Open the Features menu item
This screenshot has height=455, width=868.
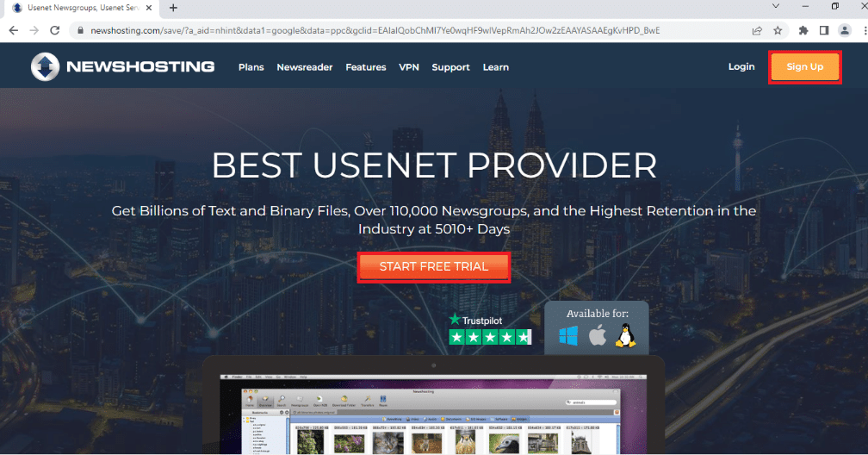[366, 67]
